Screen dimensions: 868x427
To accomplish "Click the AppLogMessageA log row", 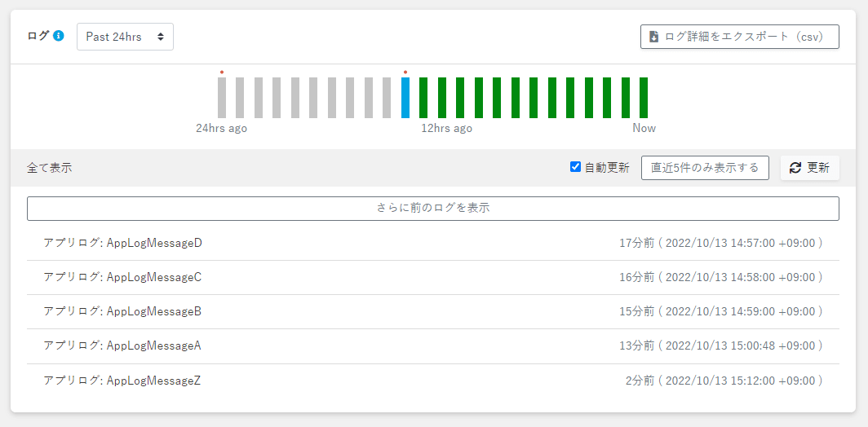I will 122,346.
